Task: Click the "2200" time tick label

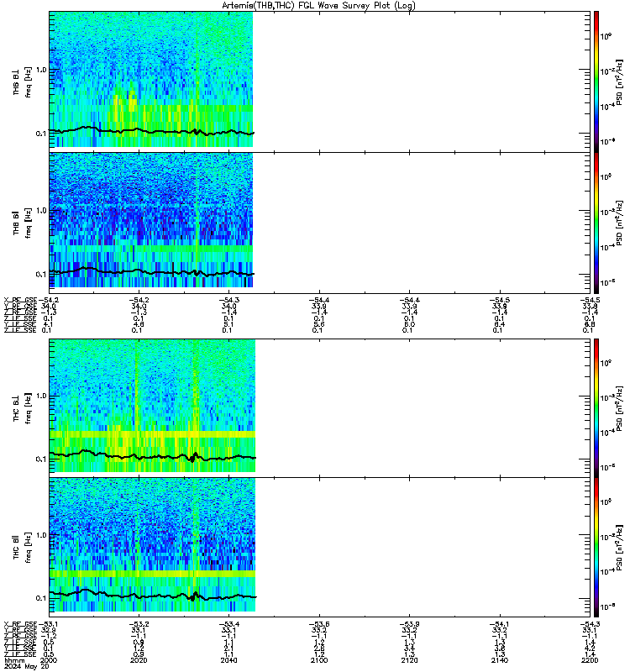Action: coord(590,660)
